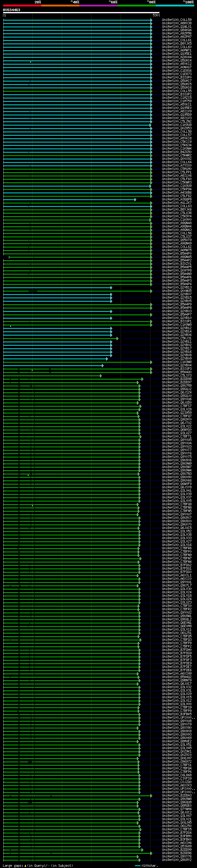Select the UniRef100_C5K634 label

(x=177, y=145)
